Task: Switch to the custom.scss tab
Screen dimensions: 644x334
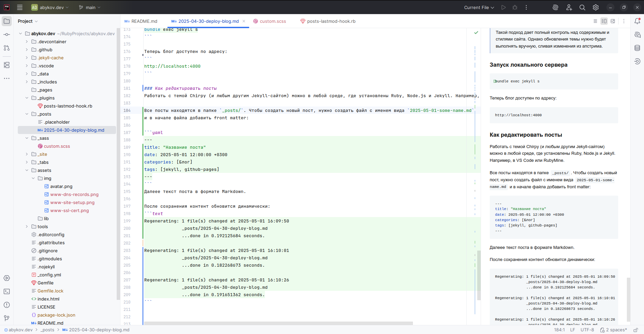Action: [x=270, y=21]
